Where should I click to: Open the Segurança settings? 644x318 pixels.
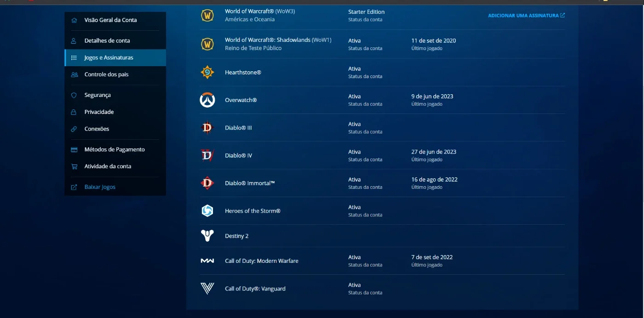coord(98,95)
